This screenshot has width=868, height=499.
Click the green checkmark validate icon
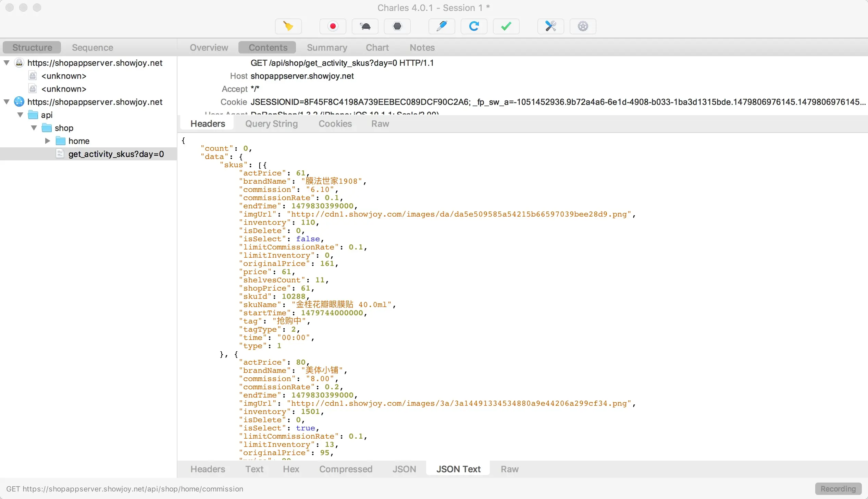point(506,26)
